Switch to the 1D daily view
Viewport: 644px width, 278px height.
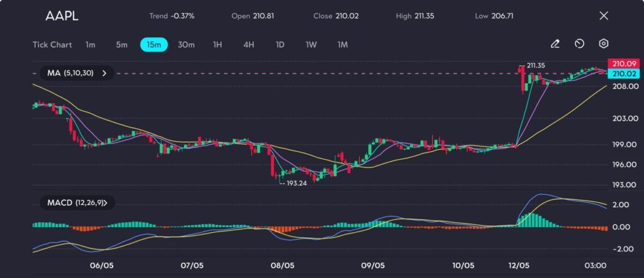(280, 45)
